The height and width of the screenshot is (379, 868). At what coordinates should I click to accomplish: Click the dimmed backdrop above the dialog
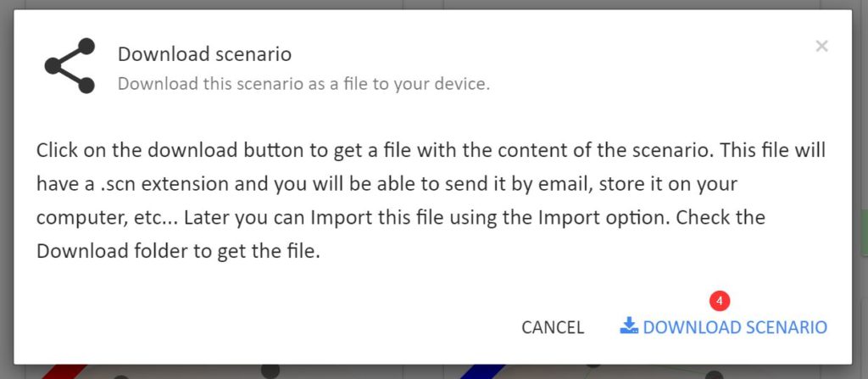(x=434, y=4)
